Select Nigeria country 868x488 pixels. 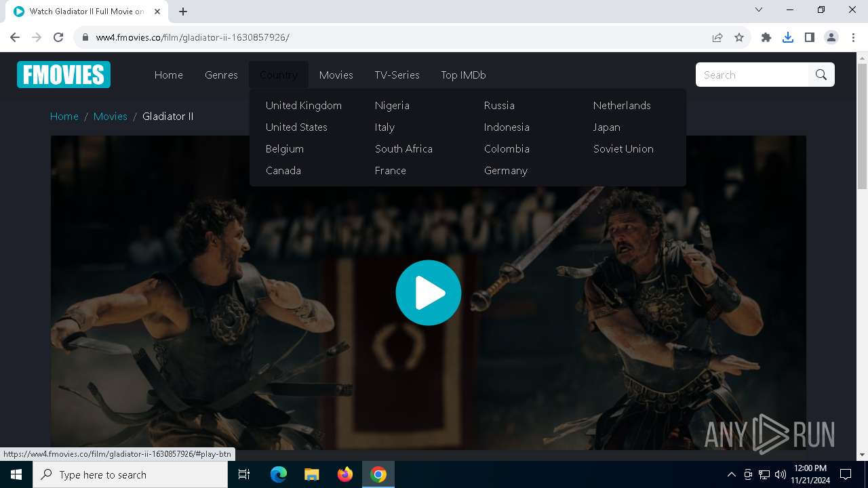pos(392,105)
